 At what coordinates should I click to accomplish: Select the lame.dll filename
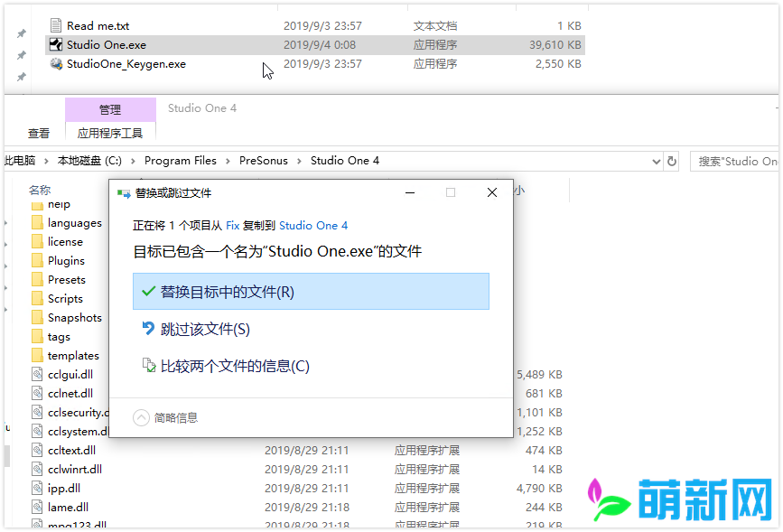(68, 507)
